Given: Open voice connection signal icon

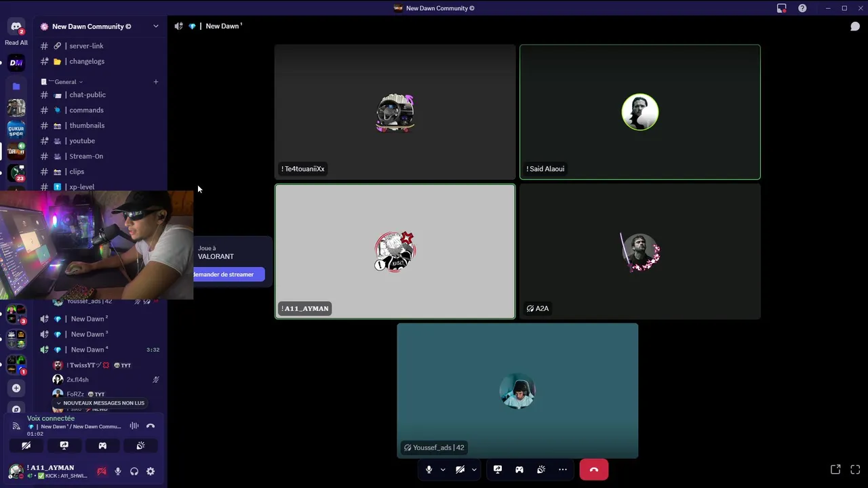Looking at the screenshot, I should point(16,426).
